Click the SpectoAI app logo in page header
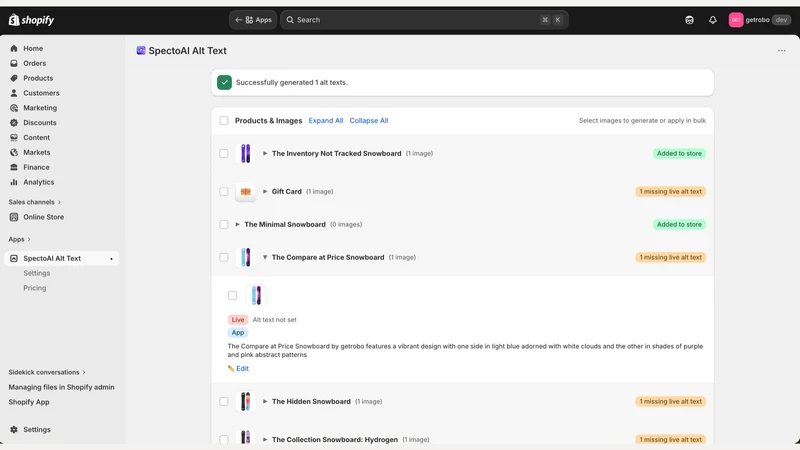800x450 pixels. click(x=141, y=51)
